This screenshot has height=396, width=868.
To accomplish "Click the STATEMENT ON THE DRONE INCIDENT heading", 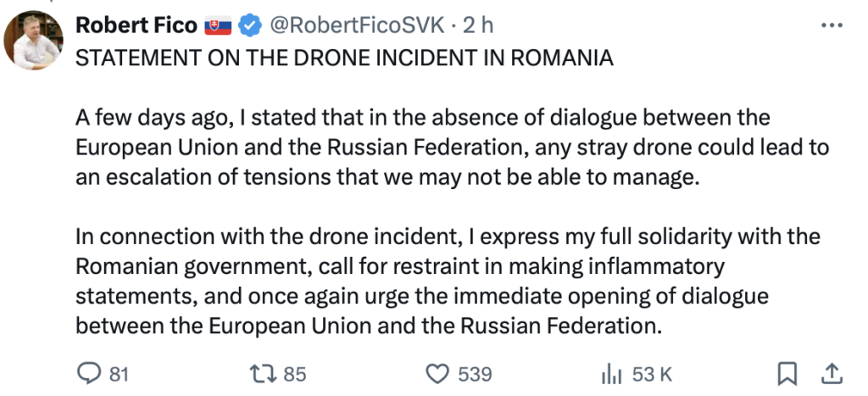I will pyautogui.click(x=344, y=58).
